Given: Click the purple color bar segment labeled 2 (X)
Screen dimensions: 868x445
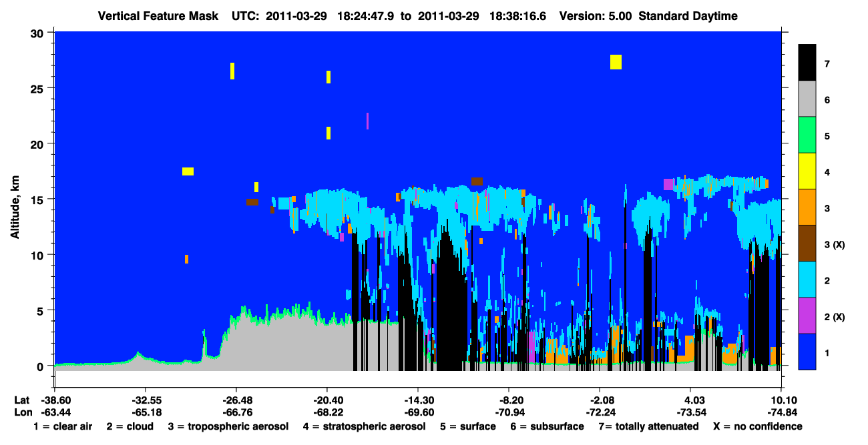Looking at the screenshot, I should (807, 315).
